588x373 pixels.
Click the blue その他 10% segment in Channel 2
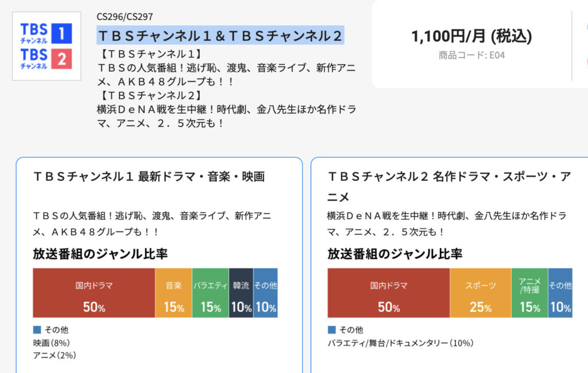(560, 293)
